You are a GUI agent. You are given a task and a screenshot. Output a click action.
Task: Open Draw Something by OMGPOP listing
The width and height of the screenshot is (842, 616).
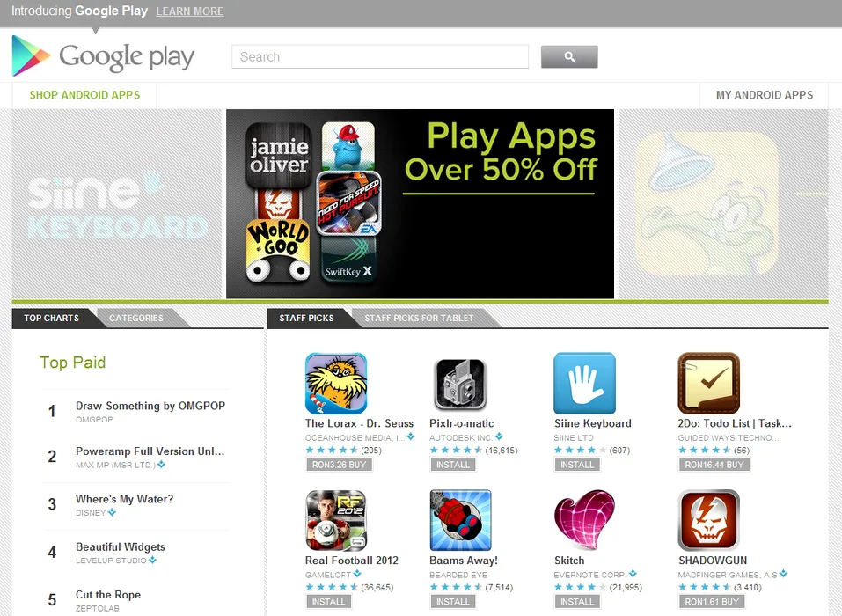click(x=150, y=406)
